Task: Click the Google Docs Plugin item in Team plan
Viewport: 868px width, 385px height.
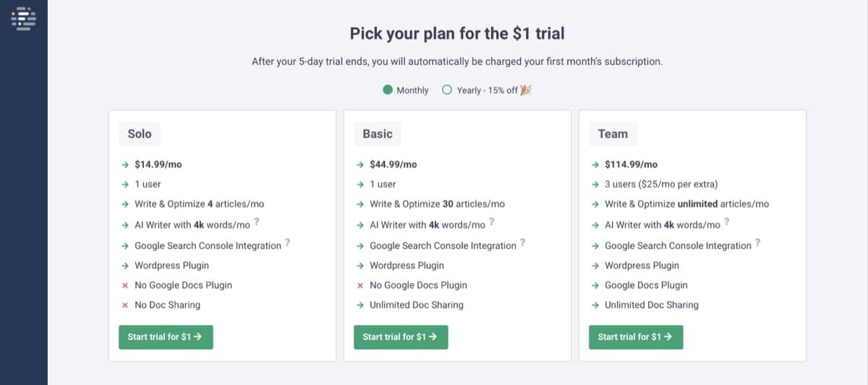Action: pos(646,285)
